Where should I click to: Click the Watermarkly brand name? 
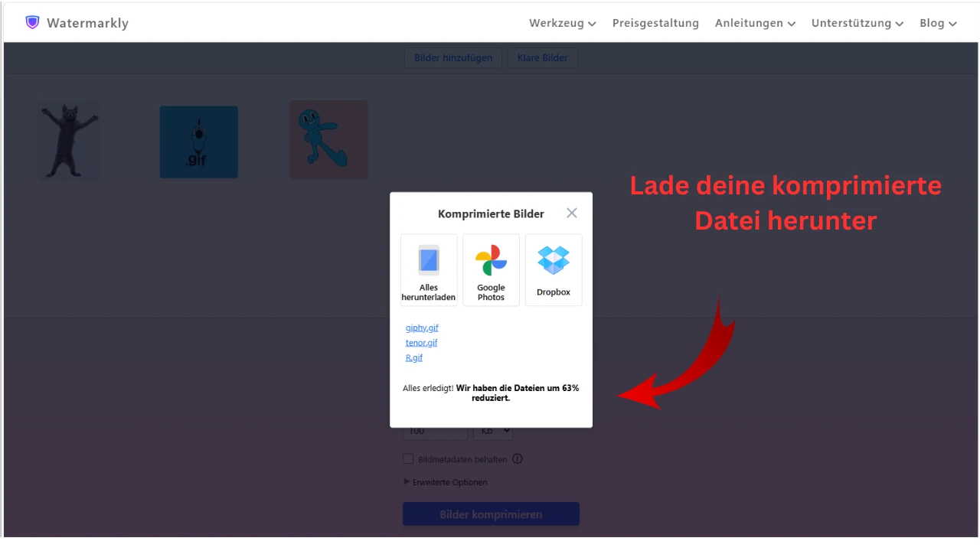87,23
